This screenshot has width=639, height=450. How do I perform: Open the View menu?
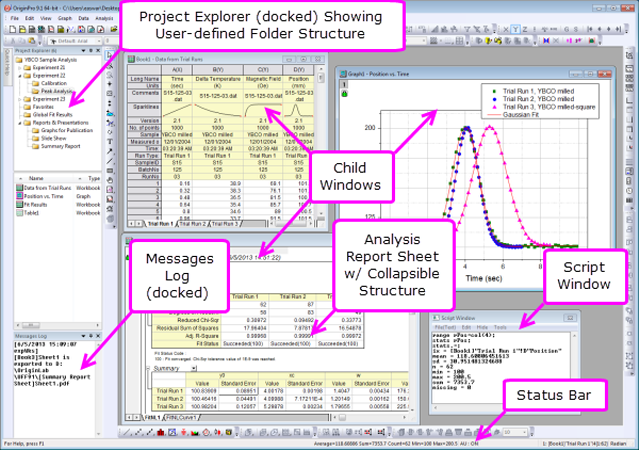click(x=46, y=18)
